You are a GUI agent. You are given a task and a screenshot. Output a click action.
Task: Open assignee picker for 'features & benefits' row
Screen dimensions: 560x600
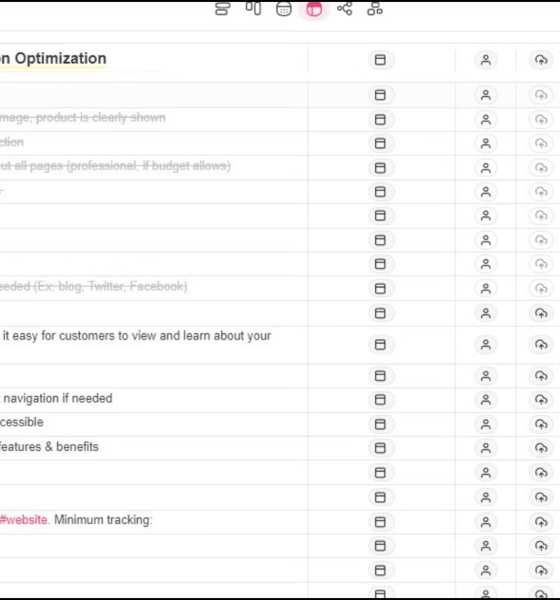tap(486, 448)
